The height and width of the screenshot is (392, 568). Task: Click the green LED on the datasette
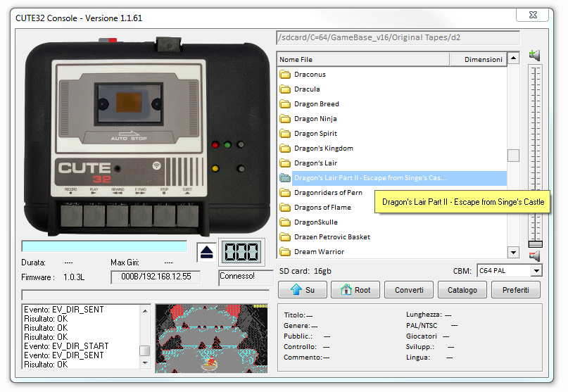(228, 145)
